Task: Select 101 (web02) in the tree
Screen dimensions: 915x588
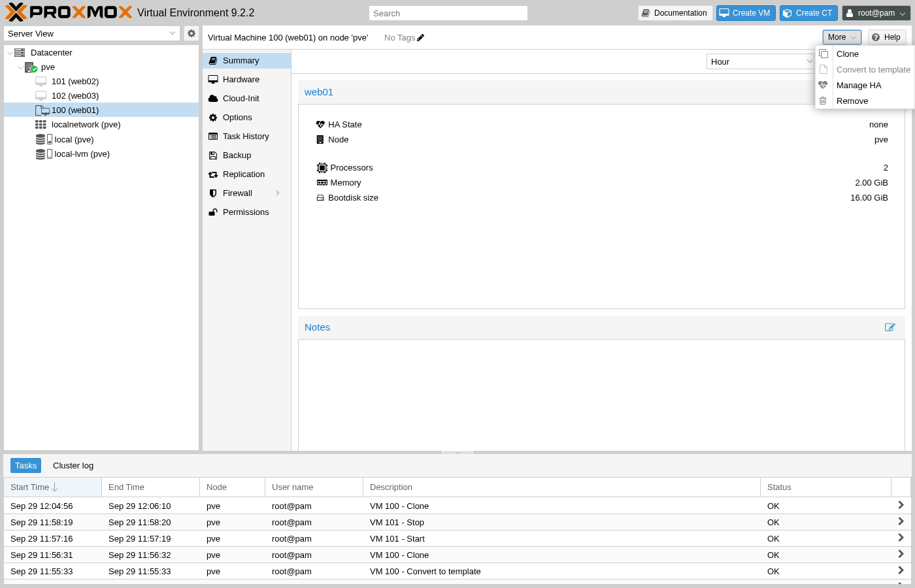Action: point(101,82)
